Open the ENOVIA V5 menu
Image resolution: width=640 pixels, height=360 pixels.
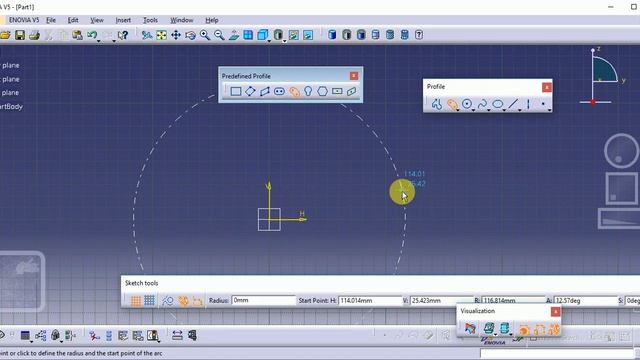(x=24, y=20)
